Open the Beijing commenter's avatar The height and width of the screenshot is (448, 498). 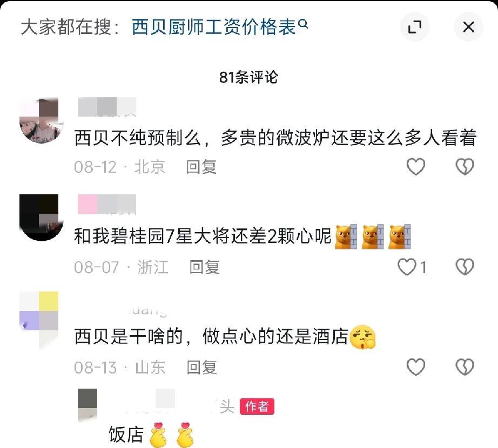[x=41, y=120]
